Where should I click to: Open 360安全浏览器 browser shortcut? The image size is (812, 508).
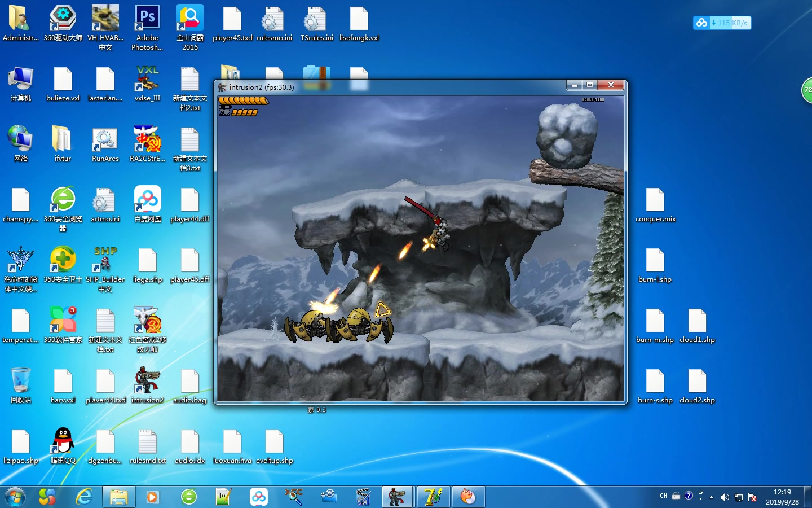pyautogui.click(x=63, y=209)
